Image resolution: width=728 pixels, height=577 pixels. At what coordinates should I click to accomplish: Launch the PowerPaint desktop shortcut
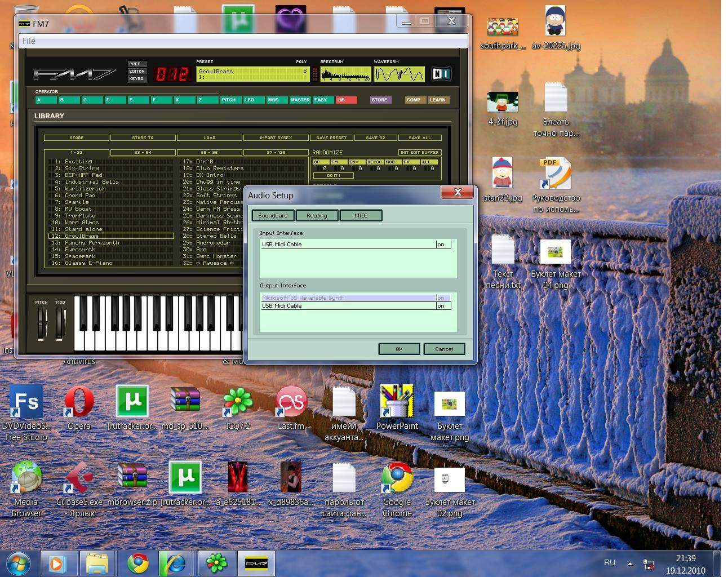click(397, 407)
